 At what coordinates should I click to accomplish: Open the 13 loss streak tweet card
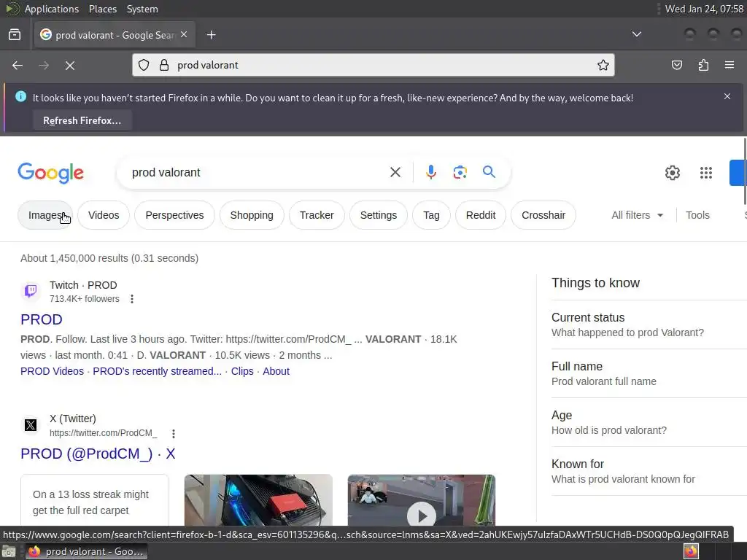click(x=95, y=500)
